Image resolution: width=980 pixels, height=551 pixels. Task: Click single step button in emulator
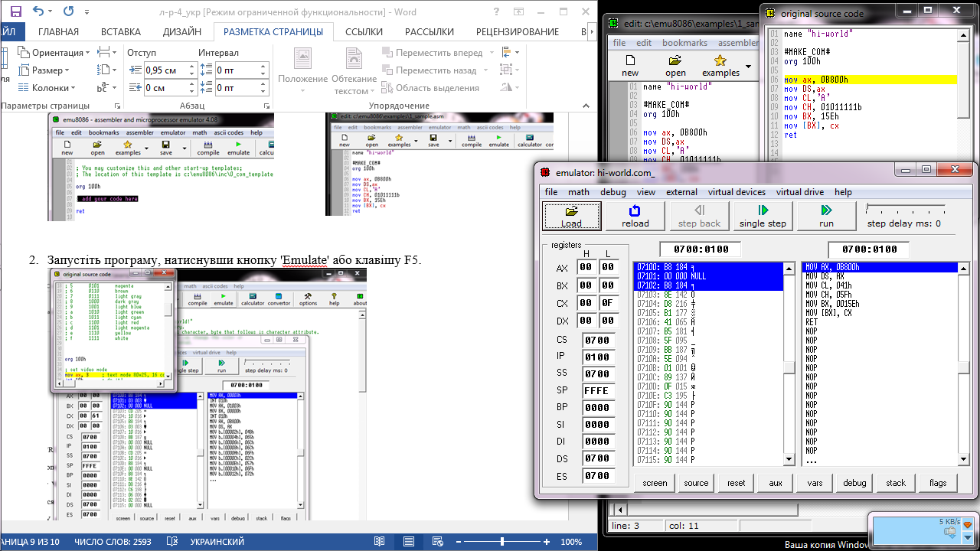pos(763,216)
